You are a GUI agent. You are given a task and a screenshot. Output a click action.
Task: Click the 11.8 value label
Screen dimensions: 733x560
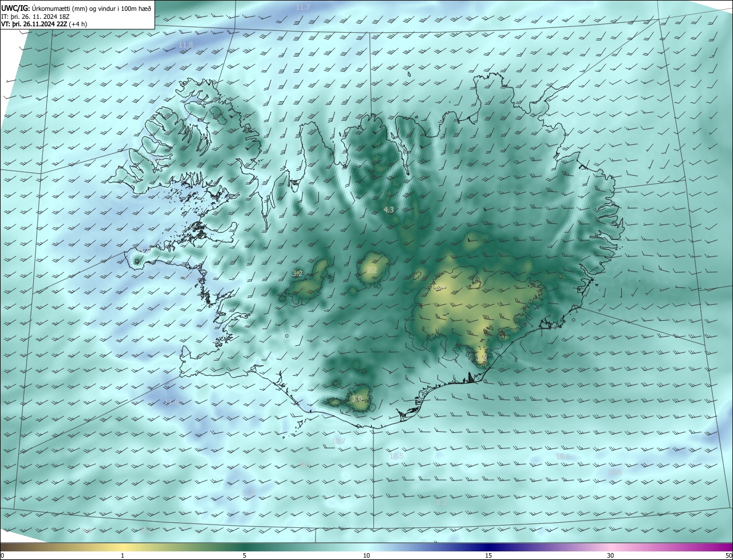[x=186, y=45]
